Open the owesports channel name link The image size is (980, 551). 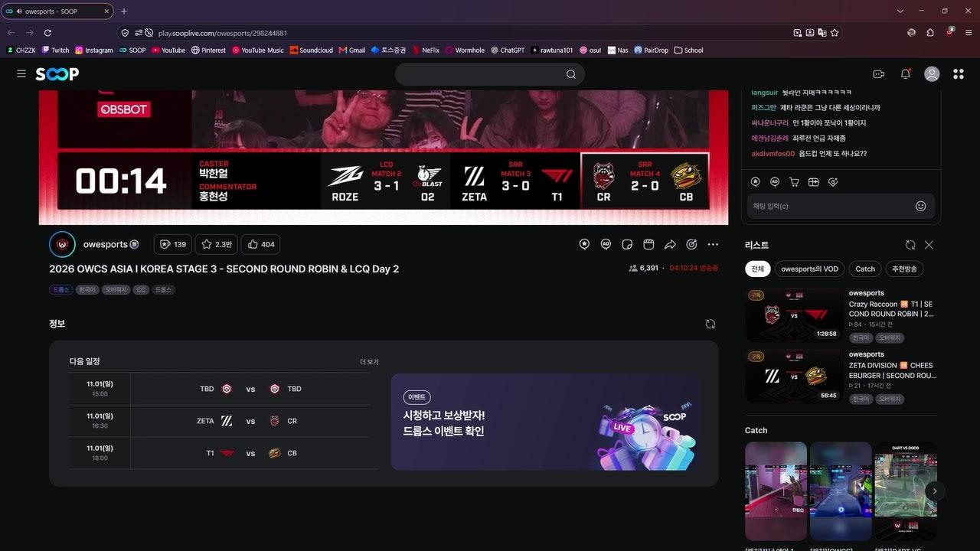tap(106, 244)
